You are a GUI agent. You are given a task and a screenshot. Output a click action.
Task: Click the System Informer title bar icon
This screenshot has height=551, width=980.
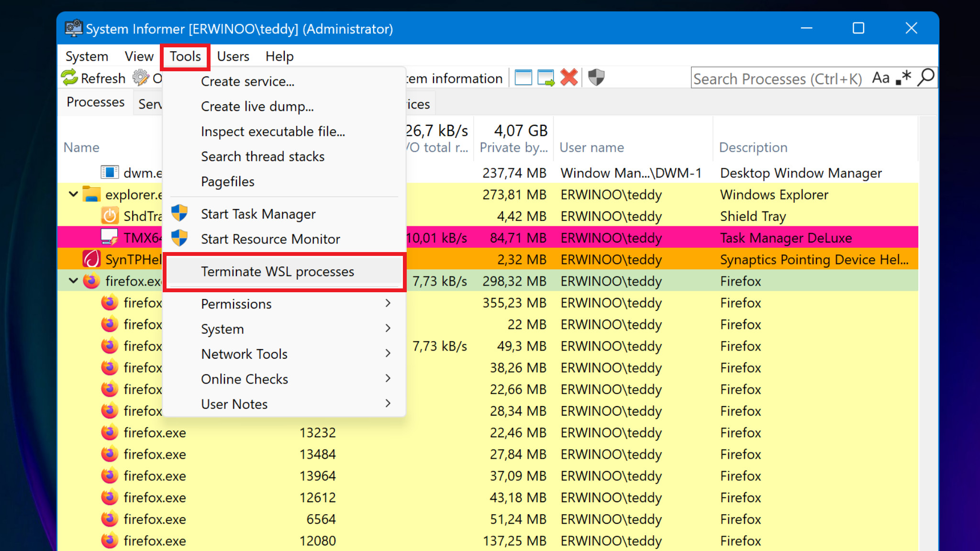click(x=74, y=28)
